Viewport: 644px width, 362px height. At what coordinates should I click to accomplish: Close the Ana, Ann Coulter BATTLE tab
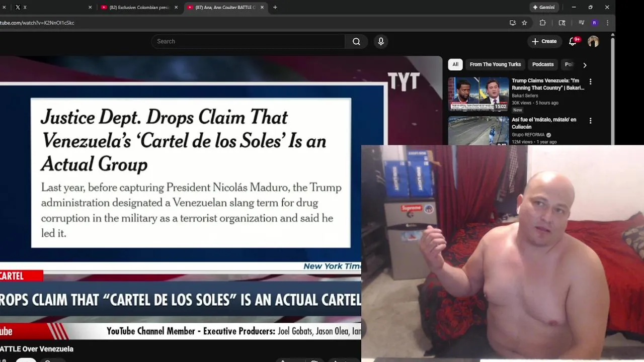tap(262, 7)
